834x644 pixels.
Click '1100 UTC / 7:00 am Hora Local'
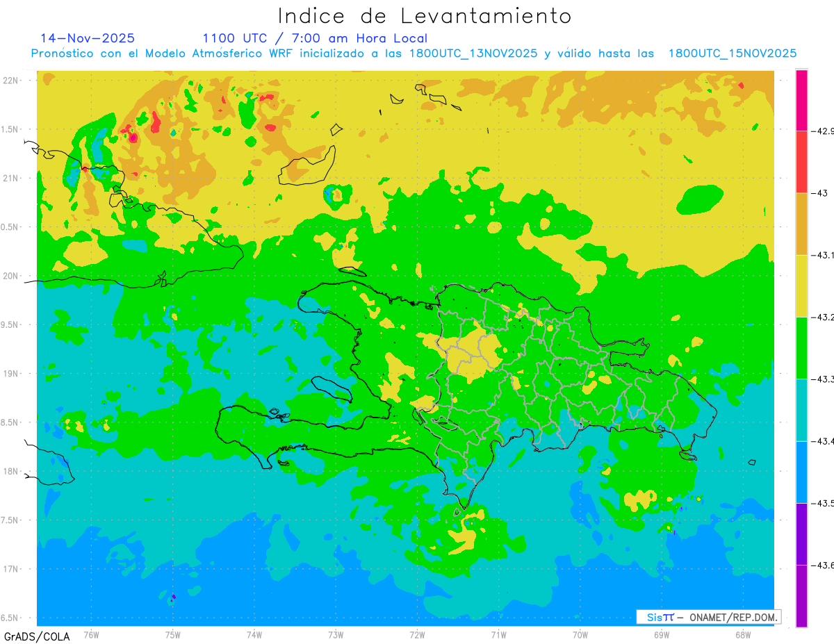pos(315,38)
